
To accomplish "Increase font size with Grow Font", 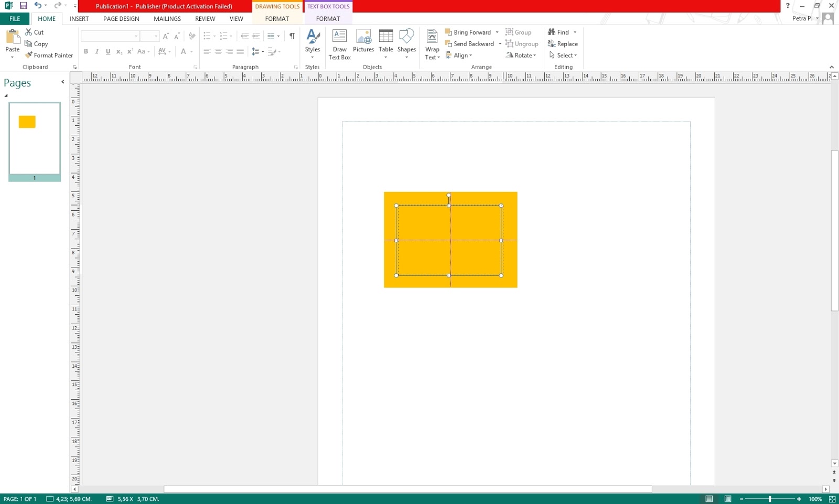I will (166, 36).
